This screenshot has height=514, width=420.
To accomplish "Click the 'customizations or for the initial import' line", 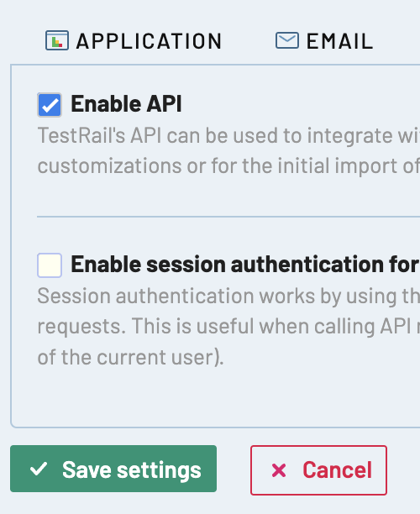I will pos(228,165).
